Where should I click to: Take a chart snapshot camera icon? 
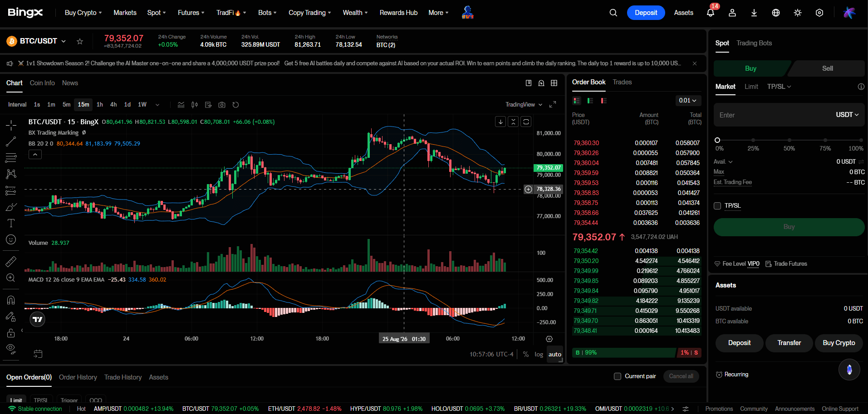[222, 105]
